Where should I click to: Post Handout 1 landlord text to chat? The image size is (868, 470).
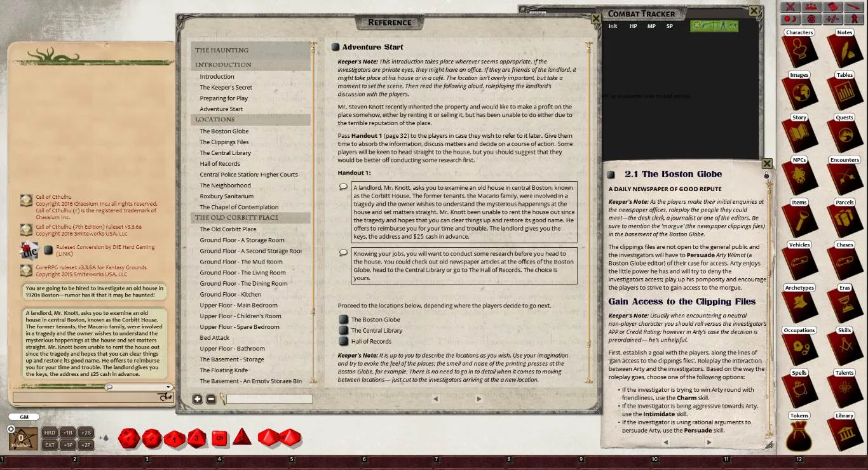(344, 187)
